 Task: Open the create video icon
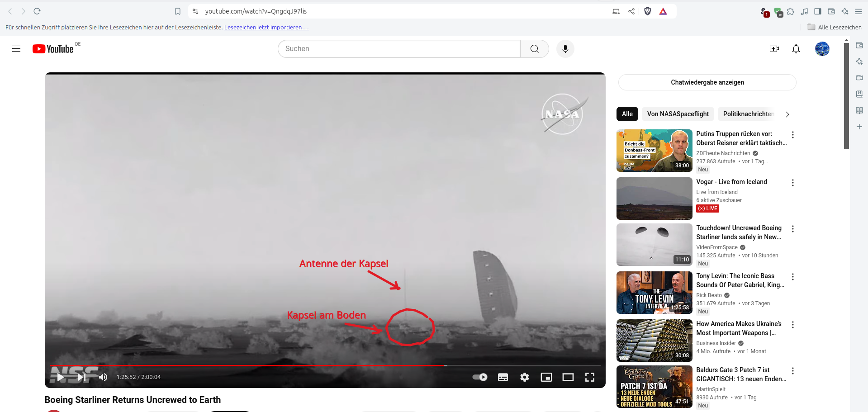[774, 49]
